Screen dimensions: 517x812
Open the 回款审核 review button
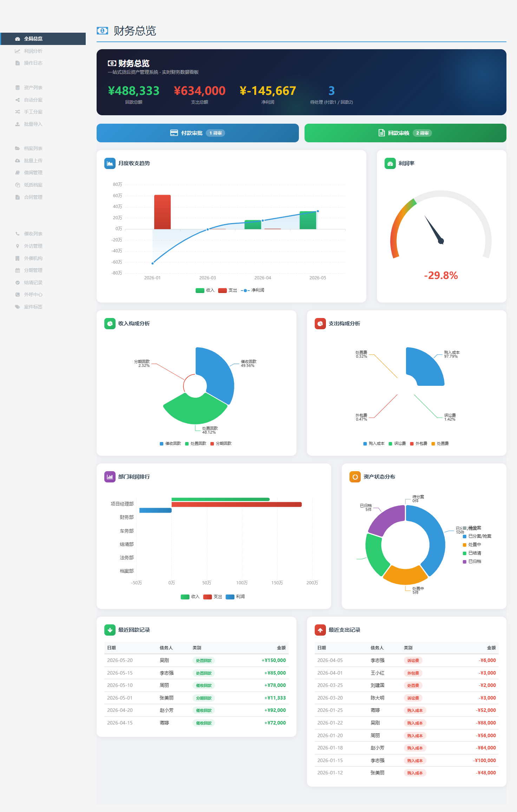point(405,133)
